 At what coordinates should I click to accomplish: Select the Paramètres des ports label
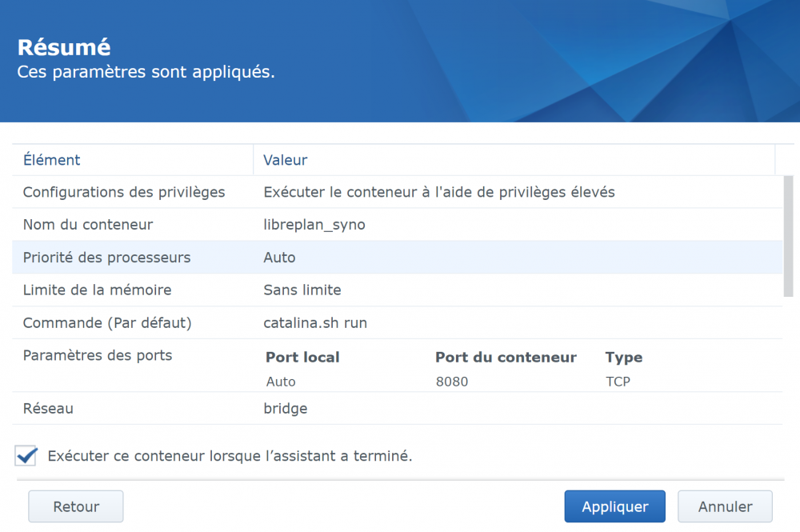click(x=98, y=355)
